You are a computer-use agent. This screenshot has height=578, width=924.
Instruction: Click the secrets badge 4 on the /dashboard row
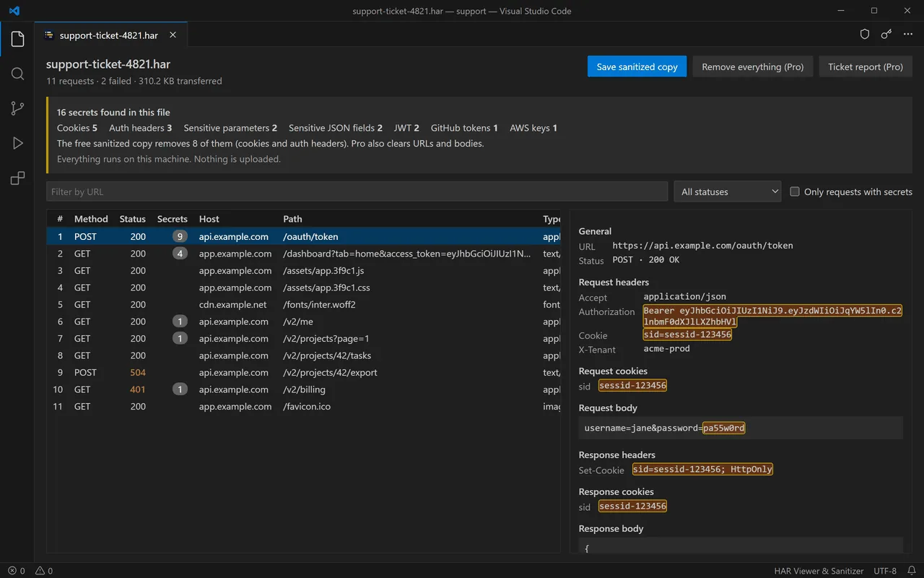coord(180,254)
